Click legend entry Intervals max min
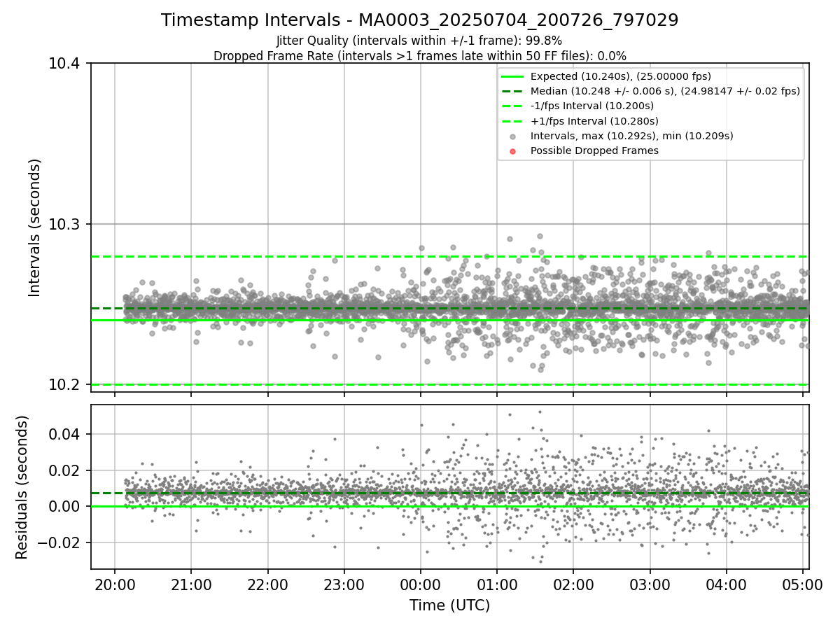Viewport: 840px width, 630px height. click(x=632, y=136)
